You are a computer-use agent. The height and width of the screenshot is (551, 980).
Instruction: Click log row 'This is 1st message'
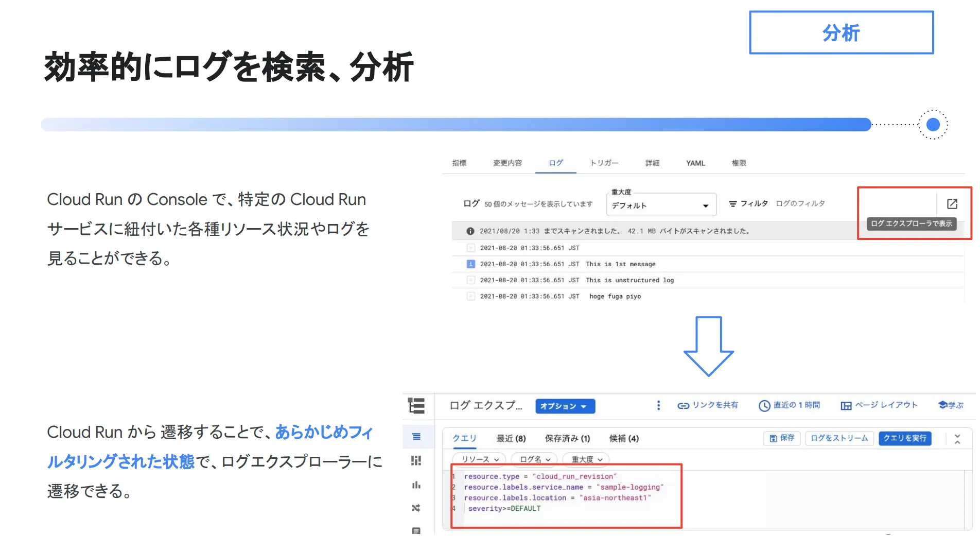coord(708,264)
